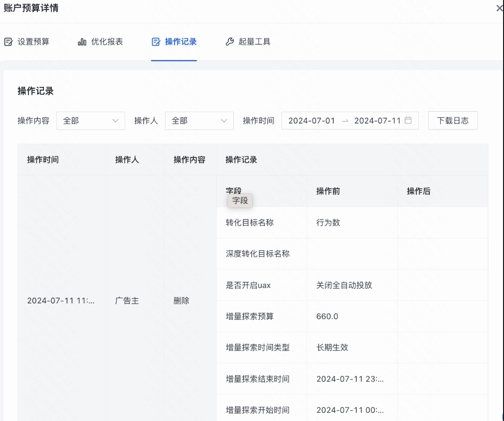Viewport: 504px width, 421px height.
Task: Click the 下载日志 button
Action: [452, 120]
